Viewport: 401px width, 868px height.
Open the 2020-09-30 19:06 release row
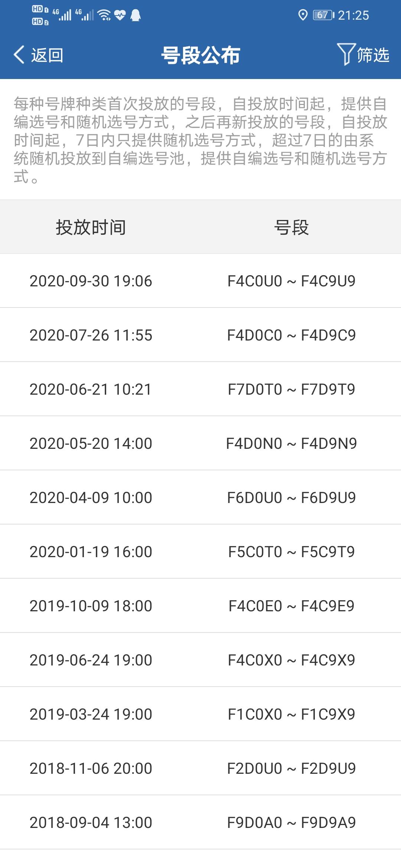[200, 281]
